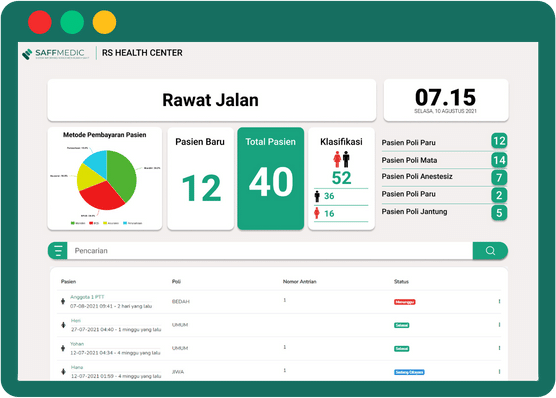Click the Selesai status badge in Yohan's row

tap(401, 349)
